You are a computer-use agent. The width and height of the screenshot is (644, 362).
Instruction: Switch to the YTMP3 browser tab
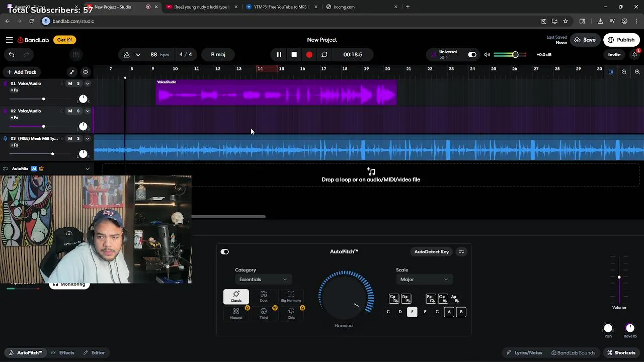[281, 7]
